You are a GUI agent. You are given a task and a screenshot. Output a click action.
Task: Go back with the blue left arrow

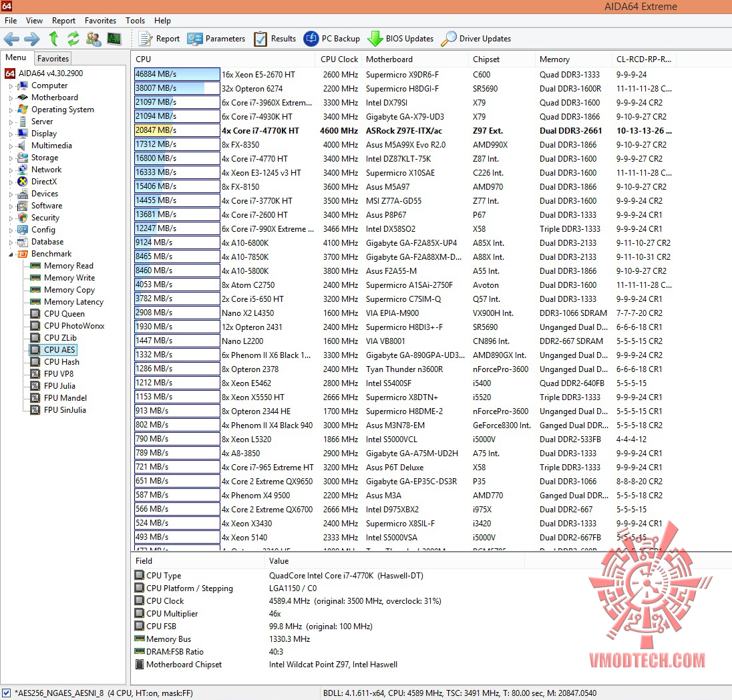11,39
